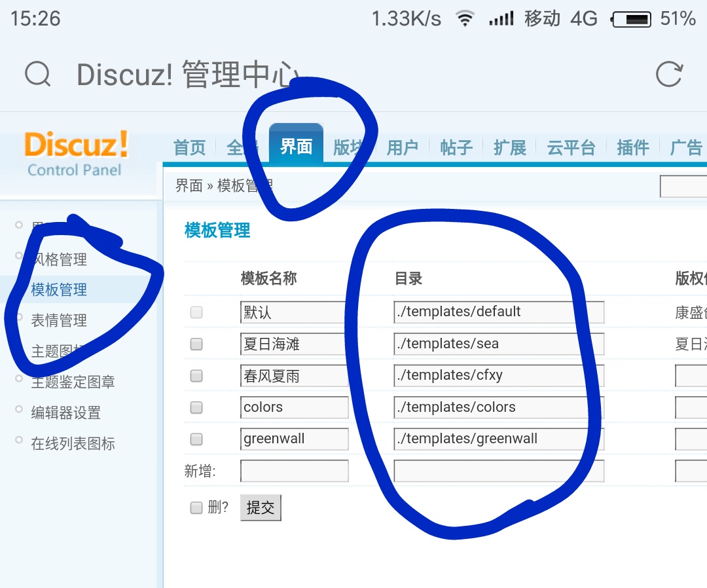Tick the colors template checkbox

click(x=196, y=407)
